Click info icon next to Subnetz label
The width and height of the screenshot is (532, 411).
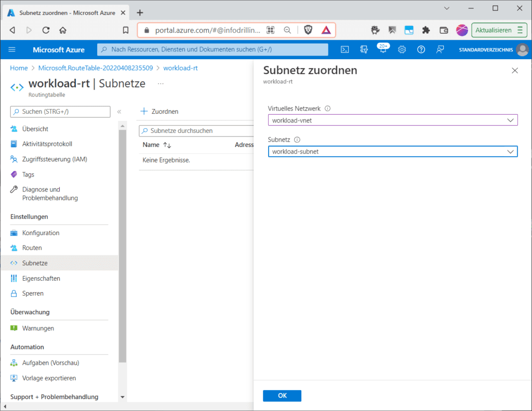tap(297, 140)
